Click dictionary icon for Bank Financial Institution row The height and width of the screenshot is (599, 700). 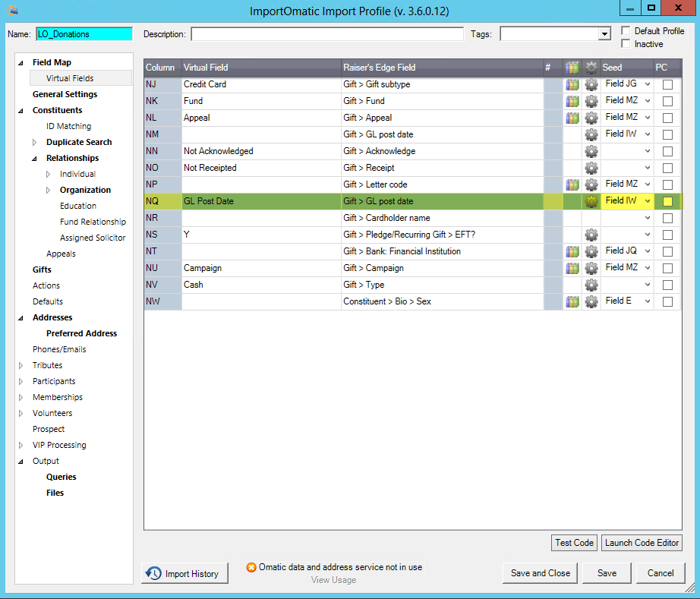(572, 251)
